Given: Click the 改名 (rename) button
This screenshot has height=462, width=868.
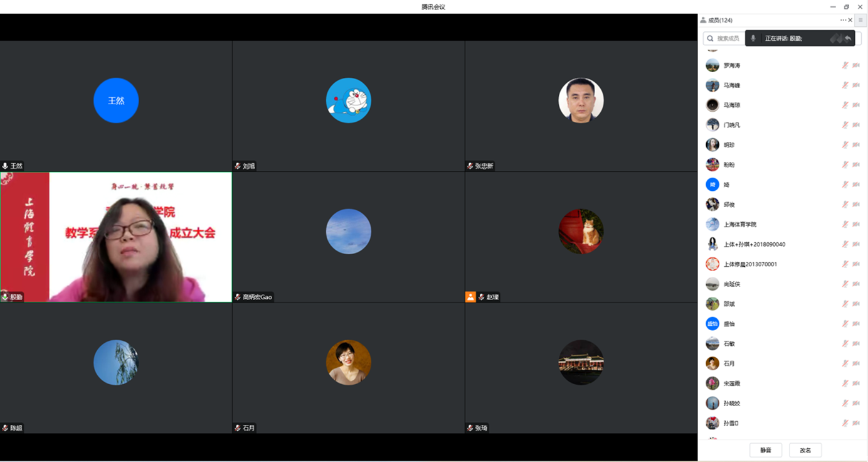Looking at the screenshot, I should [x=805, y=450].
